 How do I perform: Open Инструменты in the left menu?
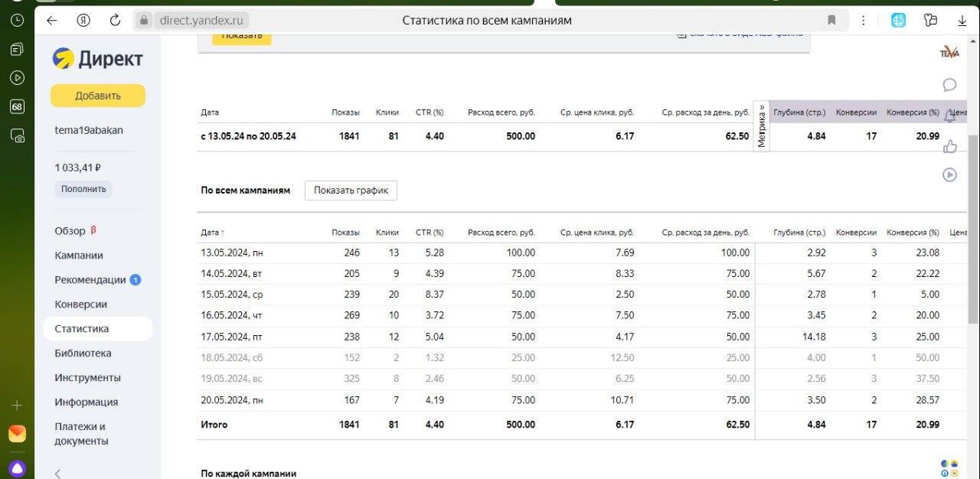(x=87, y=377)
